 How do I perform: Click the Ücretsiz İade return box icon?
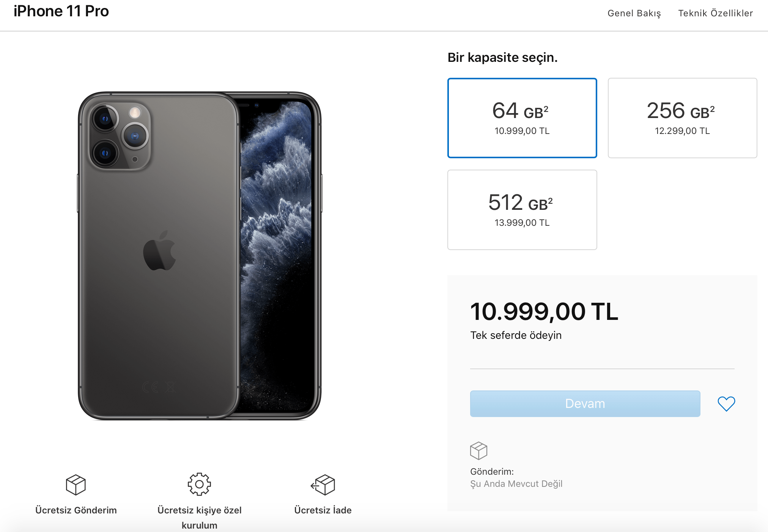pyautogui.click(x=323, y=485)
